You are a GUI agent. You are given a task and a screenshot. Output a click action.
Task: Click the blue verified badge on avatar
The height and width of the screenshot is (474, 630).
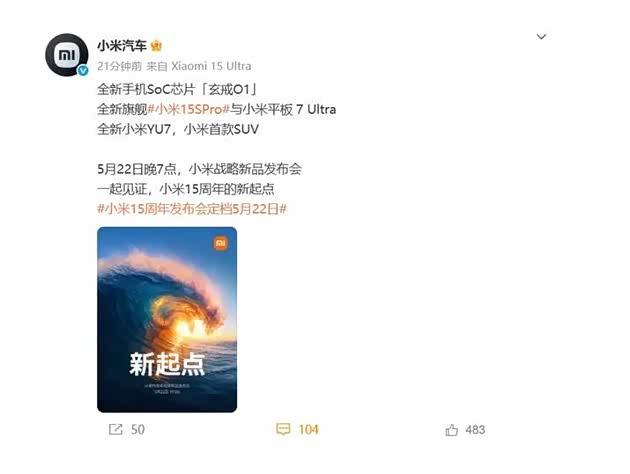pos(83,70)
